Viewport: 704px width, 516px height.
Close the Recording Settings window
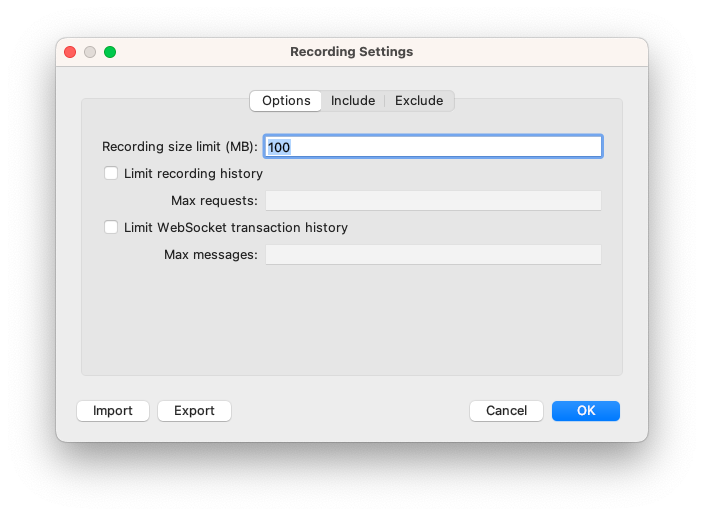(70, 52)
